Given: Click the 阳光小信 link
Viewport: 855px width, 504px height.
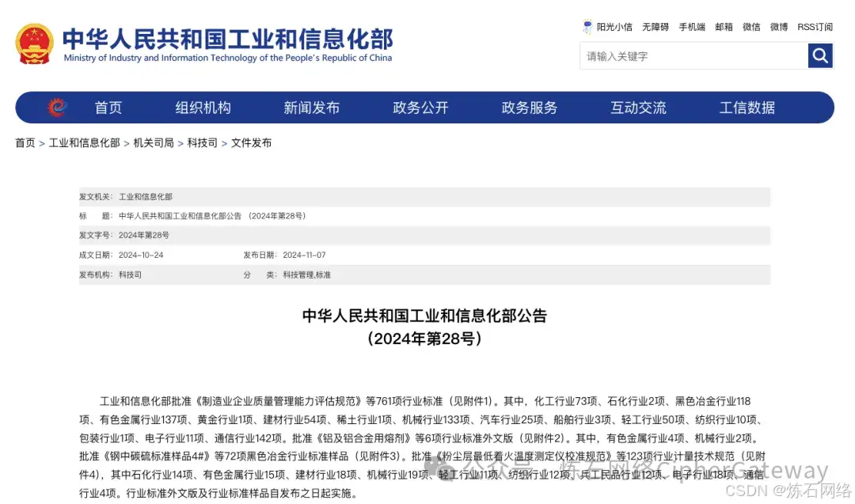Looking at the screenshot, I should pos(614,27).
